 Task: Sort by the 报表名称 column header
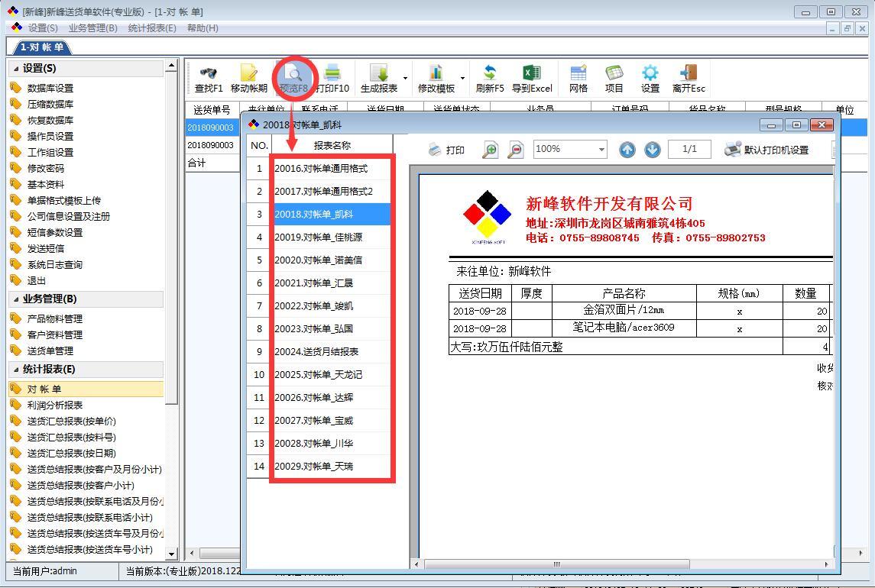click(332, 145)
